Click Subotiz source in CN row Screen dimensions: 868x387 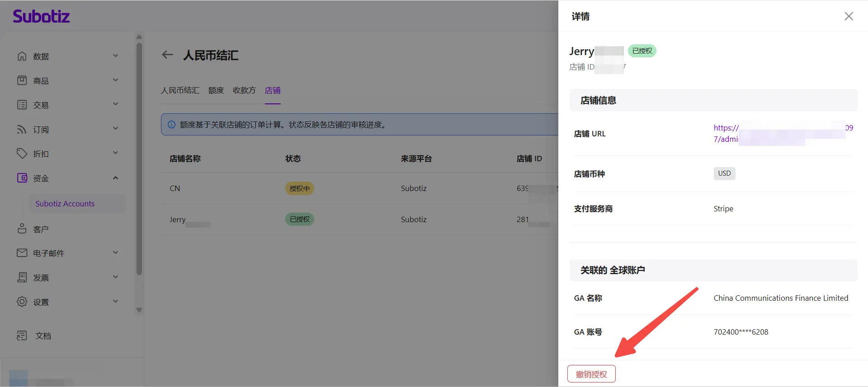414,188
